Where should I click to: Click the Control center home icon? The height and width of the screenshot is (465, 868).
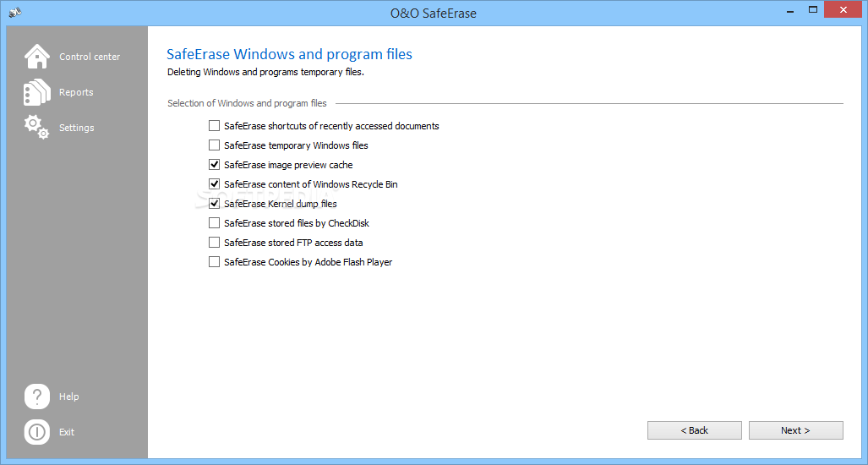[x=37, y=57]
